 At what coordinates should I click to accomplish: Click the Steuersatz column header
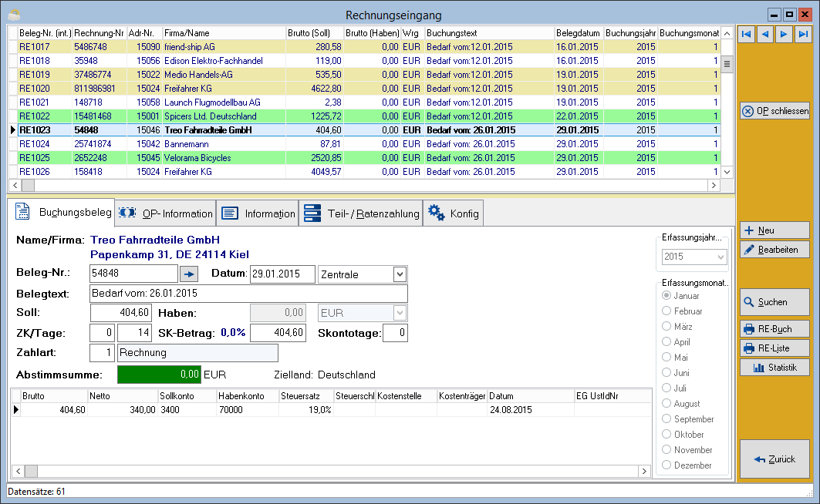(306, 396)
